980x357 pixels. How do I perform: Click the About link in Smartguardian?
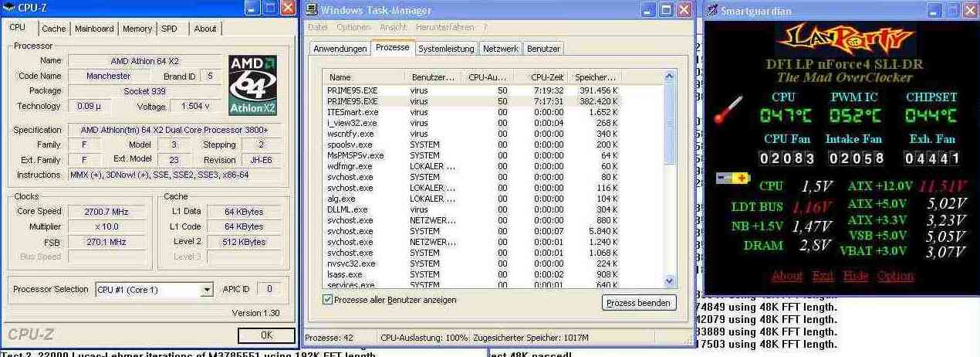click(x=787, y=276)
